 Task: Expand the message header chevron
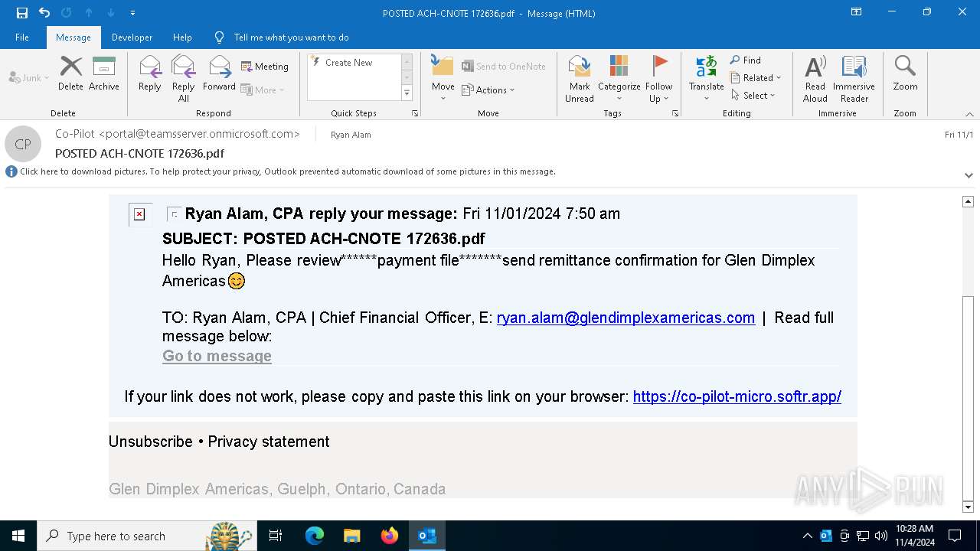coord(969,175)
